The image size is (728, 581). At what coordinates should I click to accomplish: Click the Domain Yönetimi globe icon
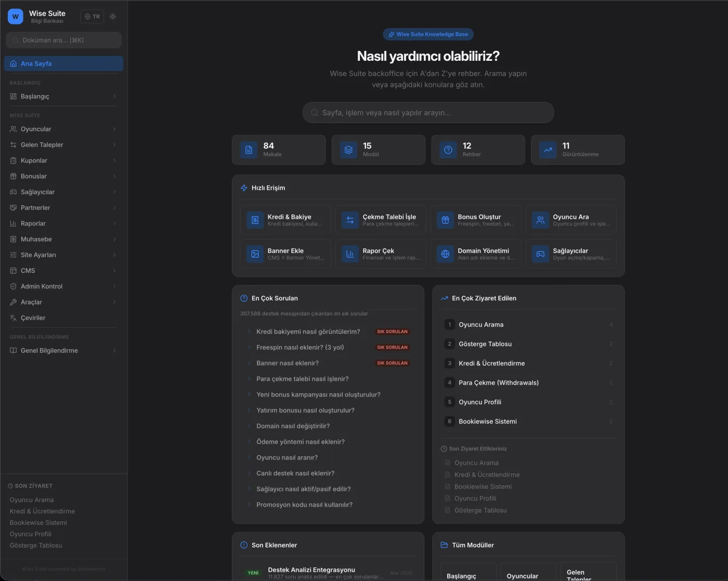tap(445, 254)
